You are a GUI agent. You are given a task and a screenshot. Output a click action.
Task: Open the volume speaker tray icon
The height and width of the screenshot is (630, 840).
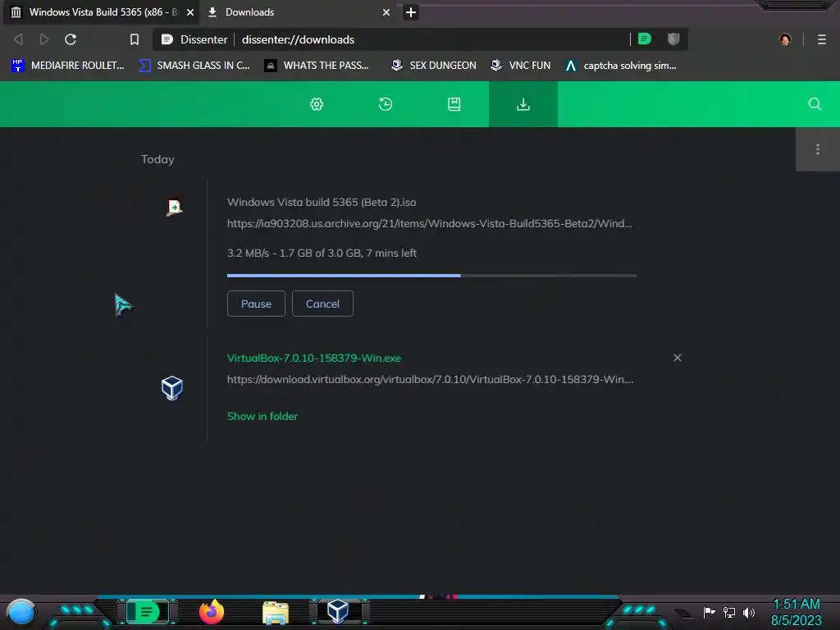(x=748, y=612)
